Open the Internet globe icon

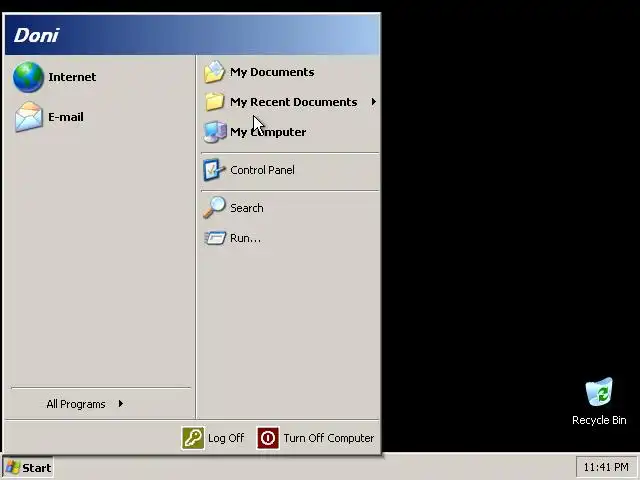pos(28,77)
